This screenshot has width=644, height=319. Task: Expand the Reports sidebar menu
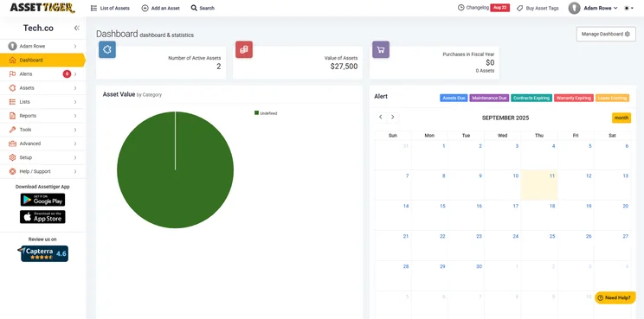[x=42, y=116]
